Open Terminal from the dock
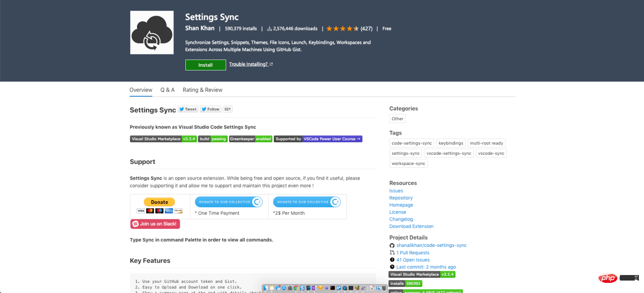The width and height of the screenshot is (644, 293). click(x=332, y=288)
